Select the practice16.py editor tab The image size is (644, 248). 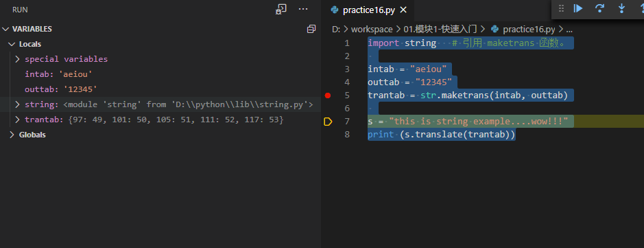(x=369, y=10)
